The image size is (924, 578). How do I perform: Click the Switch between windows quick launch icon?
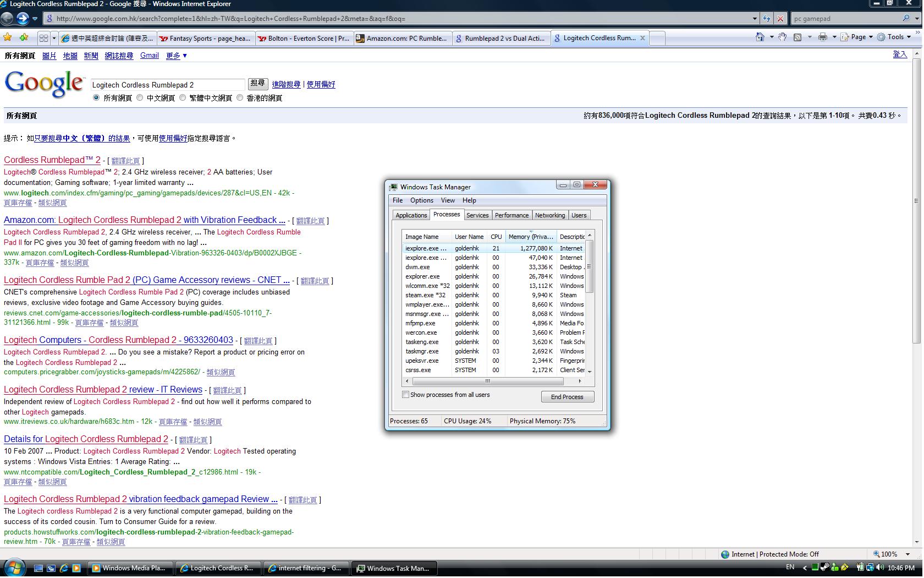coord(51,568)
